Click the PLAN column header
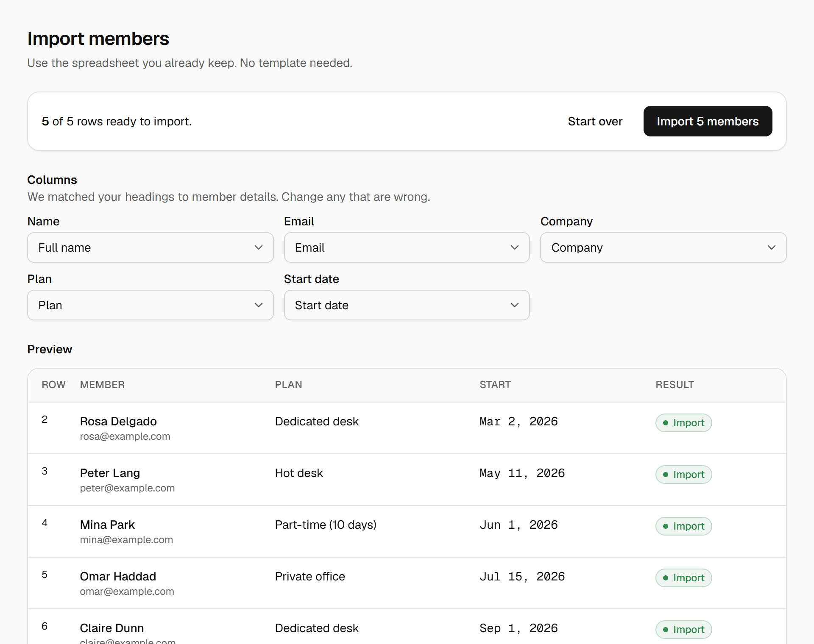The width and height of the screenshot is (814, 644). [x=288, y=385]
